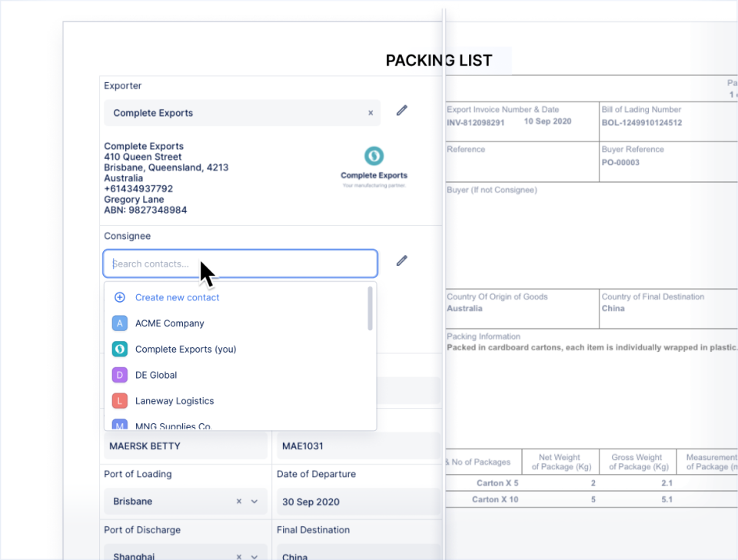Image resolution: width=738 pixels, height=560 pixels.
Task: Click the MNG Supplies Co avatar icon
Action: coord(120,425)
